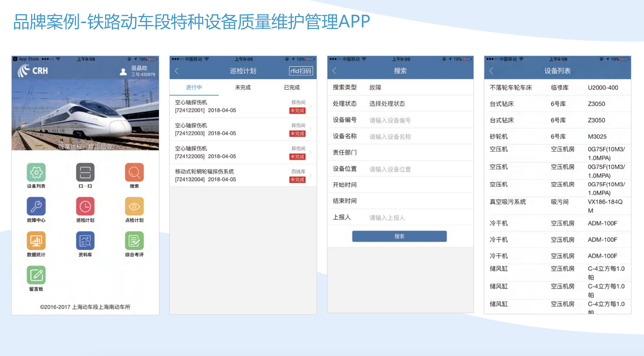The image size is (644, 356).
Task: Go back from the 设备列表 screen
Action: [491, 71]
